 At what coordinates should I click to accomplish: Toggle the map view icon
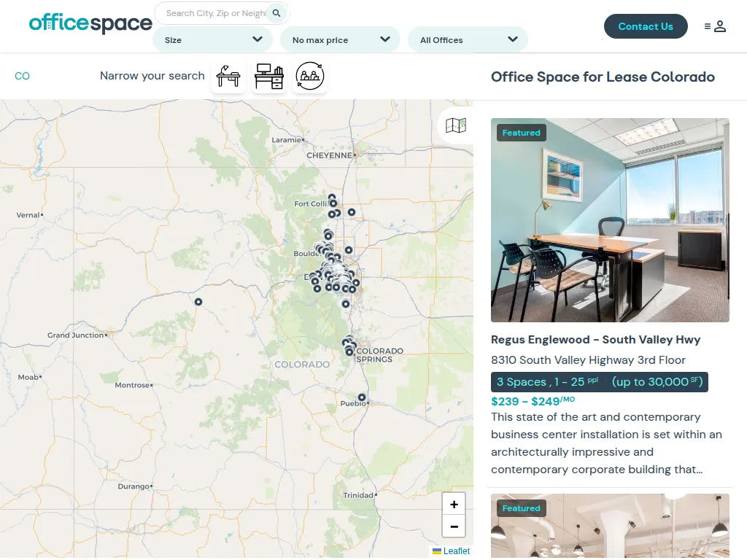point(456,125)
